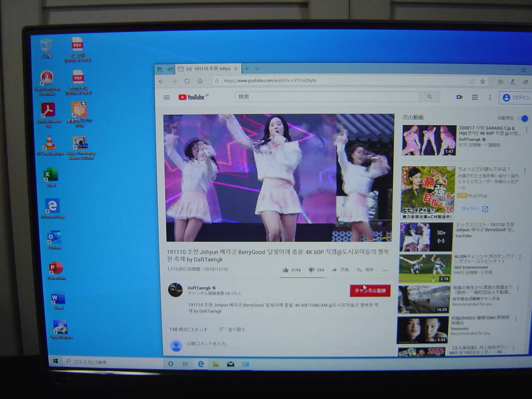Open the favorites hub star-lines icon

[501, 82]
